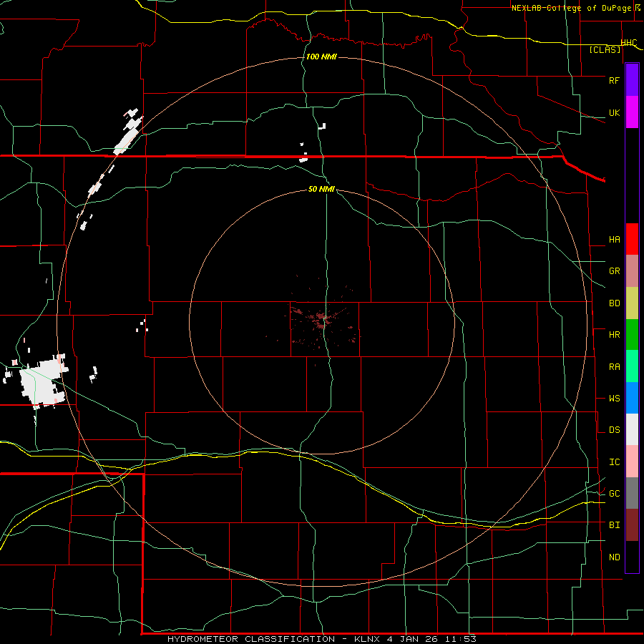This screenshot has height=644, width=644.
Task: Click the GR legend label
Action: pos(615,271)
